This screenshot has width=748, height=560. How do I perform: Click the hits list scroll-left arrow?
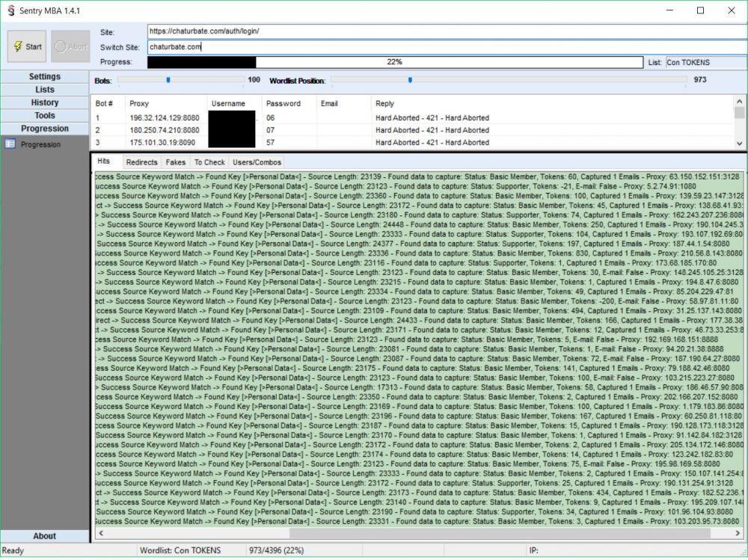point(101,533)
